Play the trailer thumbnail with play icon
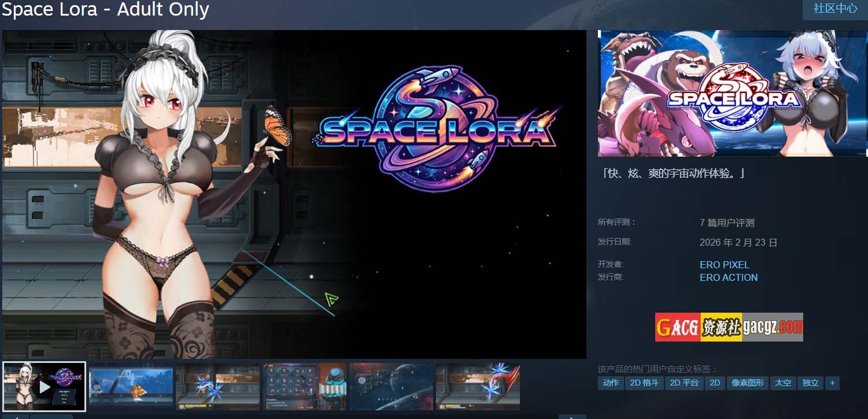 44,387
